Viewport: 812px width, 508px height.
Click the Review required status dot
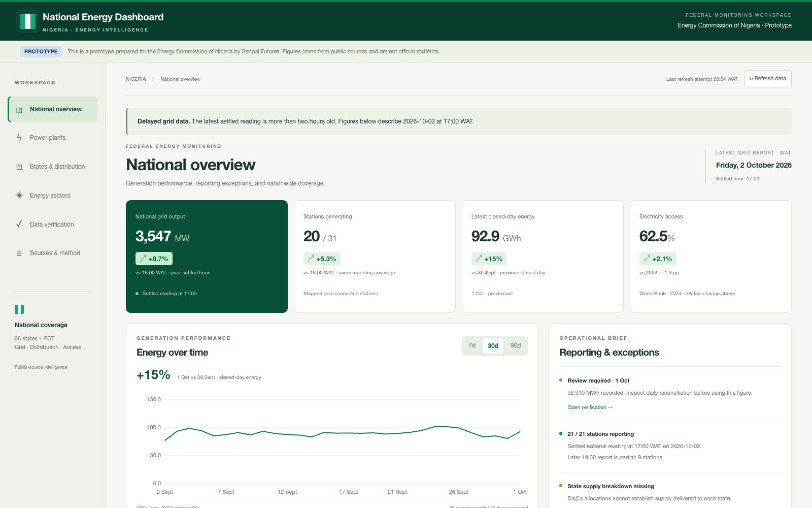(x=561, y=380)
